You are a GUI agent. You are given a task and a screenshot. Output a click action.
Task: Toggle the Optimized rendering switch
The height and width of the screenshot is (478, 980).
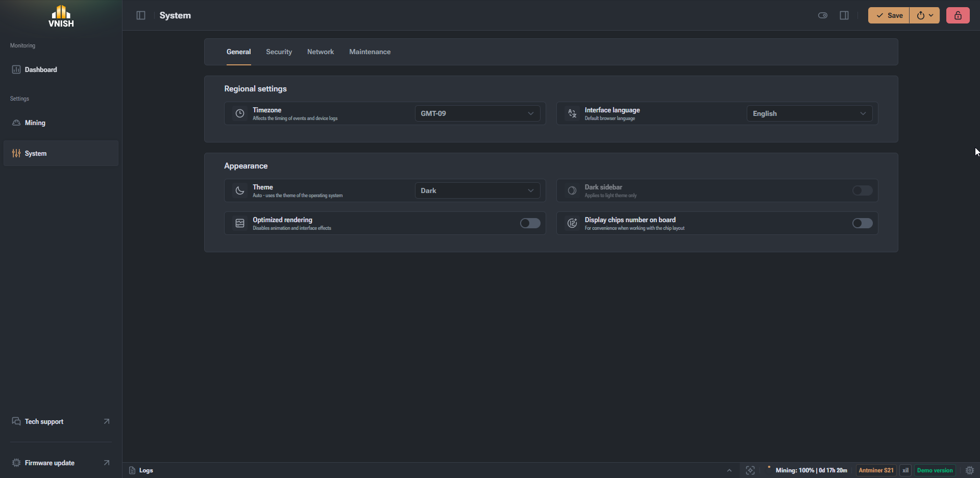click(530, 223)
